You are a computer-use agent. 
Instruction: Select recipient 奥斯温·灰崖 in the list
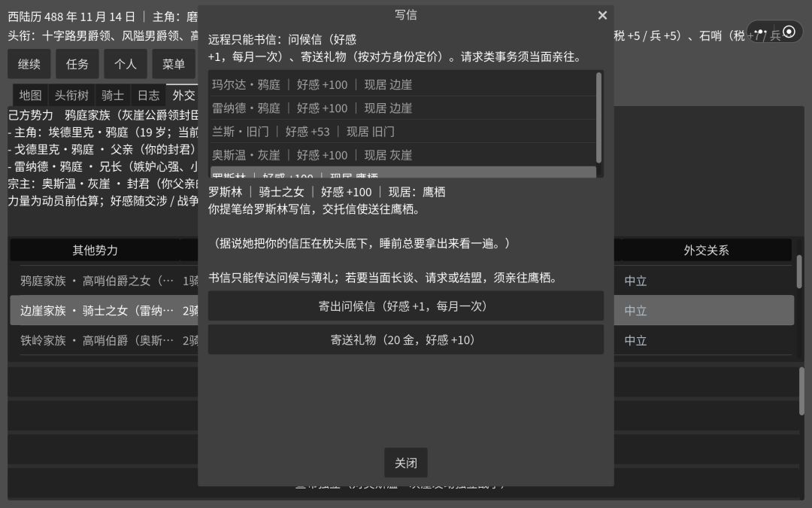pyautogui.click(x=403, y=155)
